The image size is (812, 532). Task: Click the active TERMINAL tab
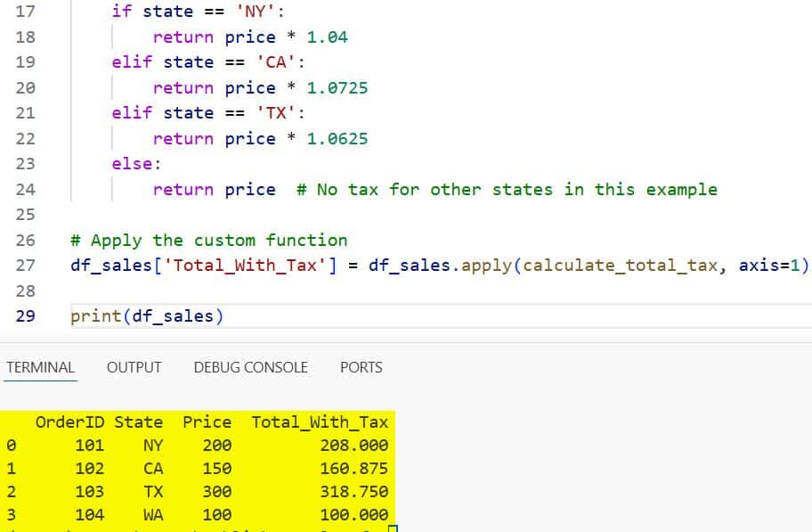40,366
